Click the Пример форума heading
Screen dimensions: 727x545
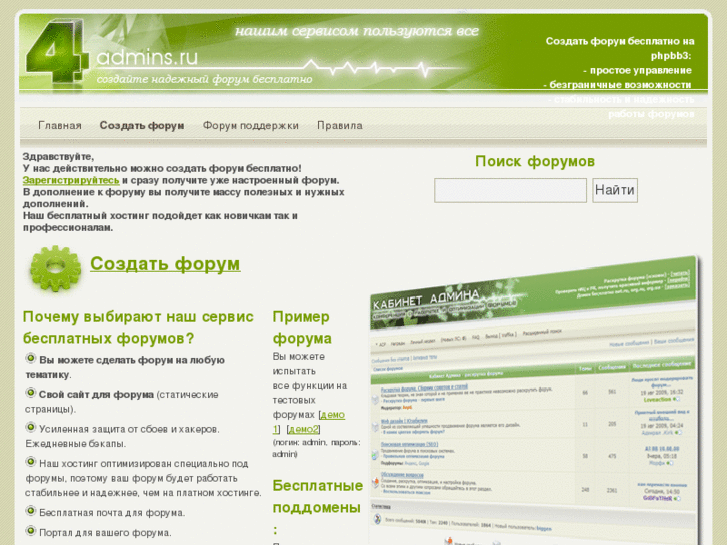(302, 327)
